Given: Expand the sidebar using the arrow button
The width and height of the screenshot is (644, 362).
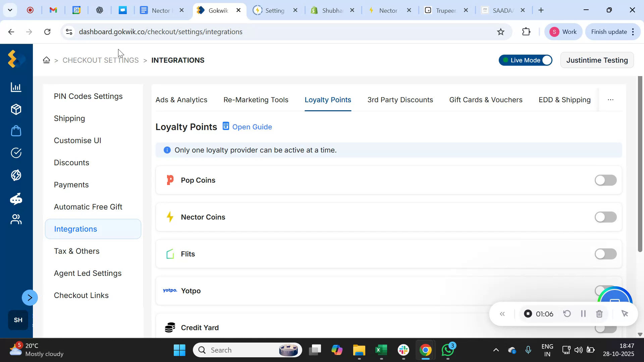Looking at the screenshot, I should pos(30,297).
